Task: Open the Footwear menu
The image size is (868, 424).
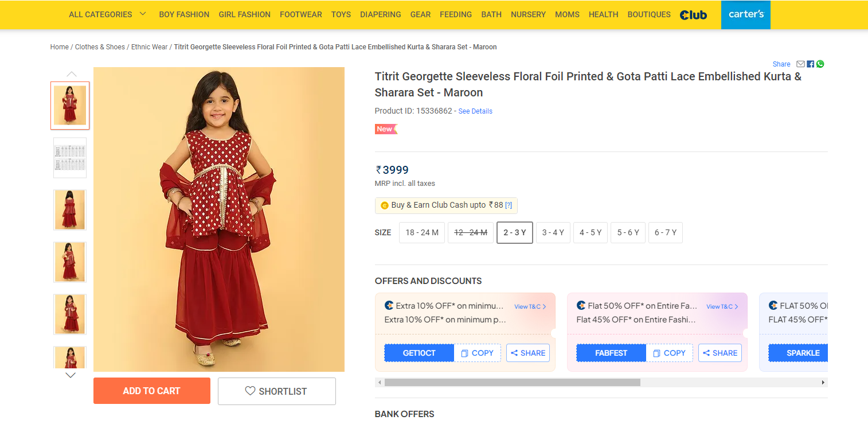Action: click(300, 14)
